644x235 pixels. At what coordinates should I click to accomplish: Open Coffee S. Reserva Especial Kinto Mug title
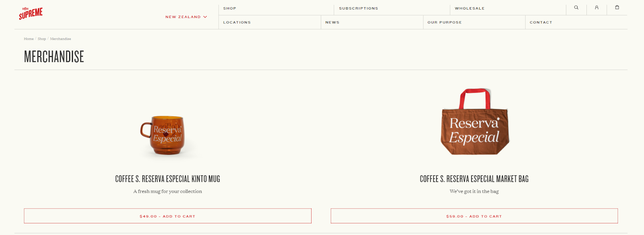tap(167, 179)
